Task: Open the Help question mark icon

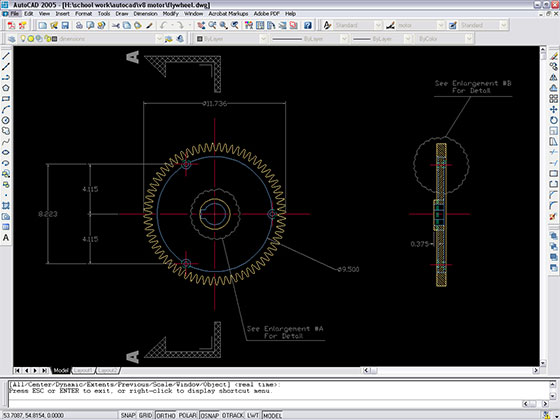Action: [x=308, y=25]
